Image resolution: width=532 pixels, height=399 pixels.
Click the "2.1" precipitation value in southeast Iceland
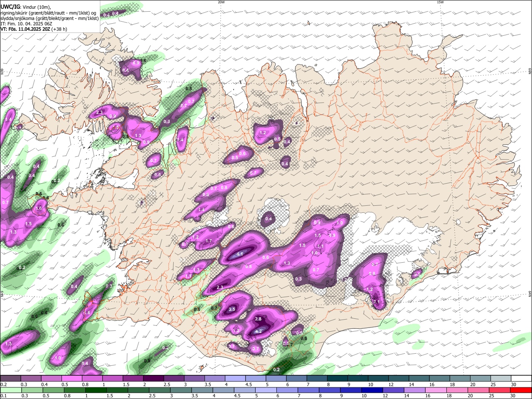tap(377, 302)
